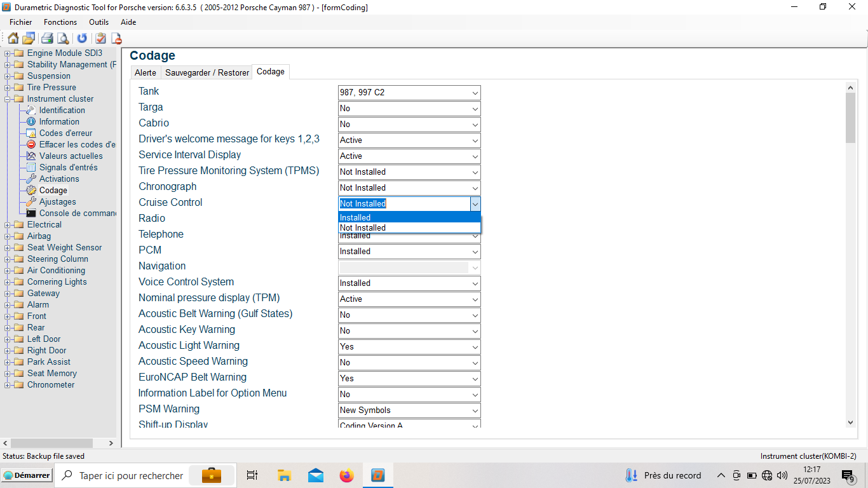
Task: Switch to the Alerte tab
Action: [146, 72]
